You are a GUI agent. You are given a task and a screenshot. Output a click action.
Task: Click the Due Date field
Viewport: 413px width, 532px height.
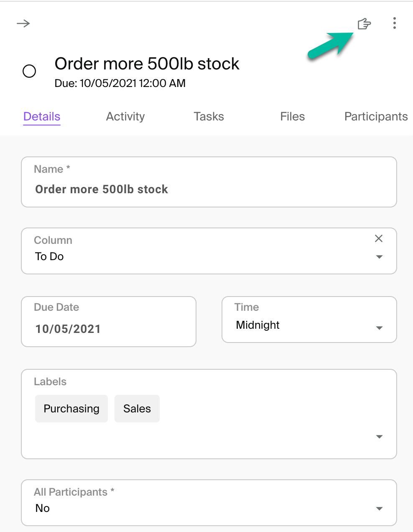point(109,329)
